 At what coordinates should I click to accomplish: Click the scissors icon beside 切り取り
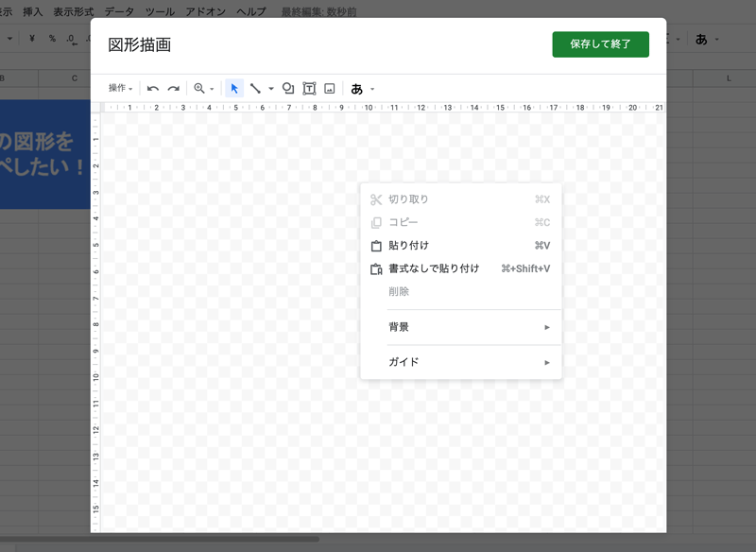click(x=376, y=199)
